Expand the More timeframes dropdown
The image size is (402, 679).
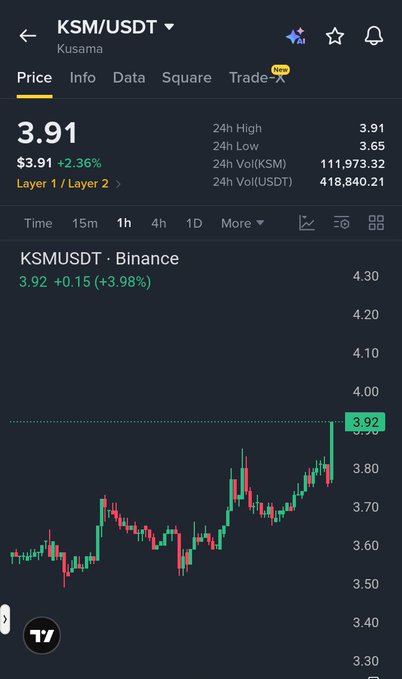coord(242,223)
